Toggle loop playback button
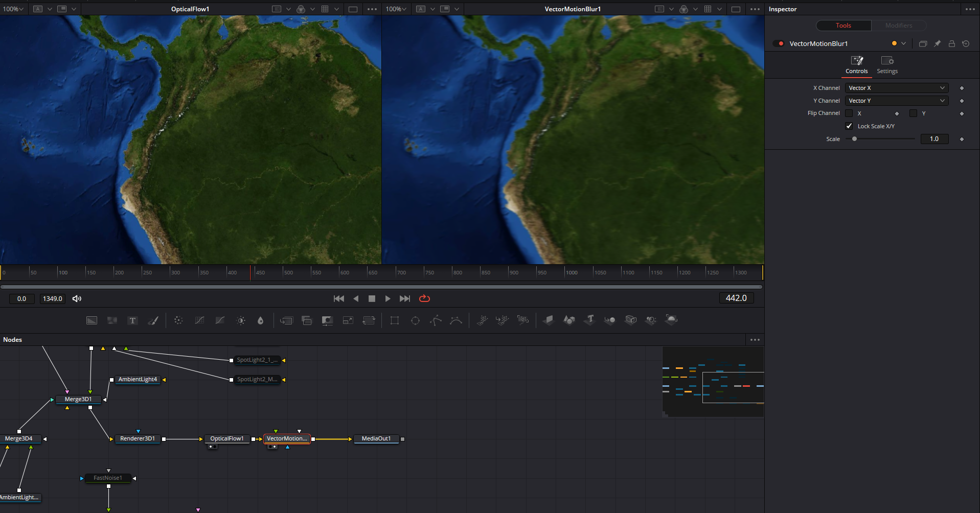This screenshot has width=980, height=513. [424, 298]
